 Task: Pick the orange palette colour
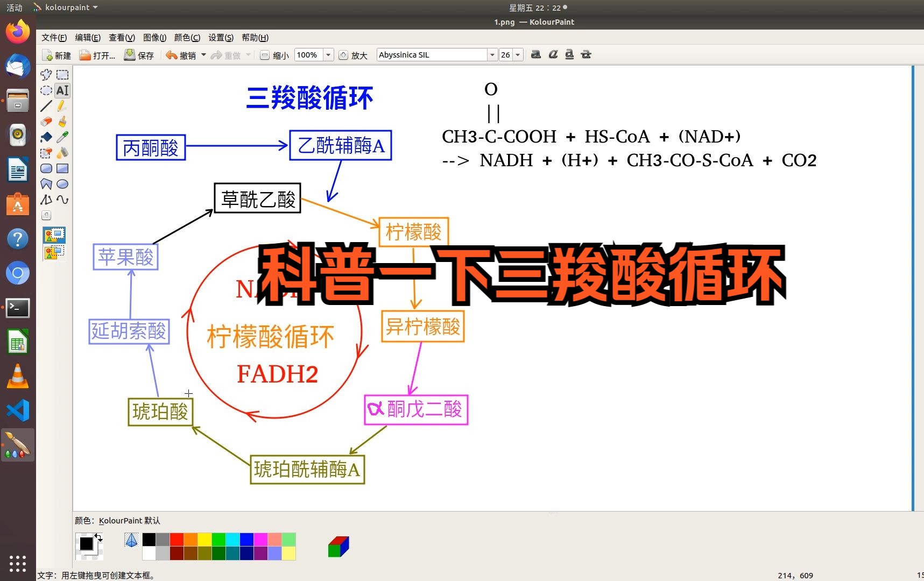[x=191, y=540]
